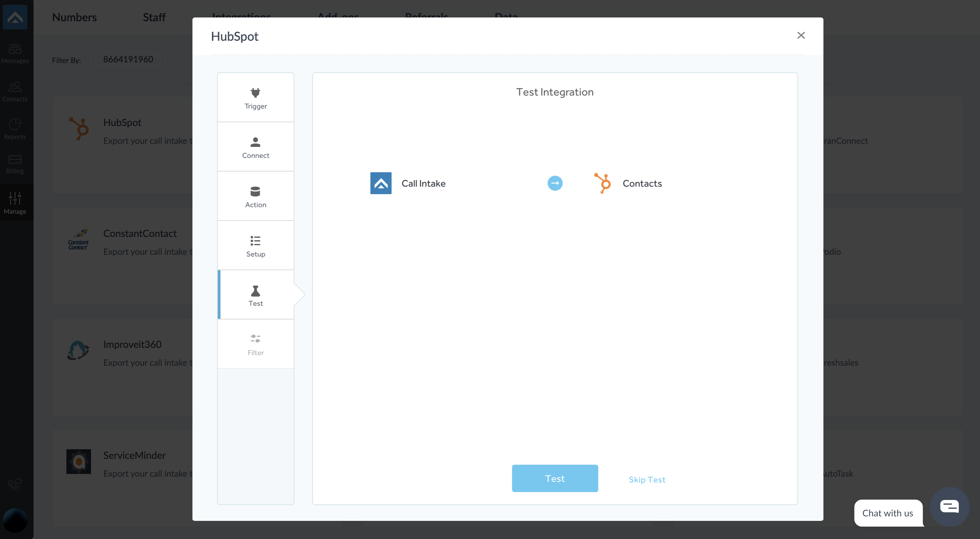Switch to the Numbers tab
This screenshot has height=539, width=980.
[x=74, y=17]
